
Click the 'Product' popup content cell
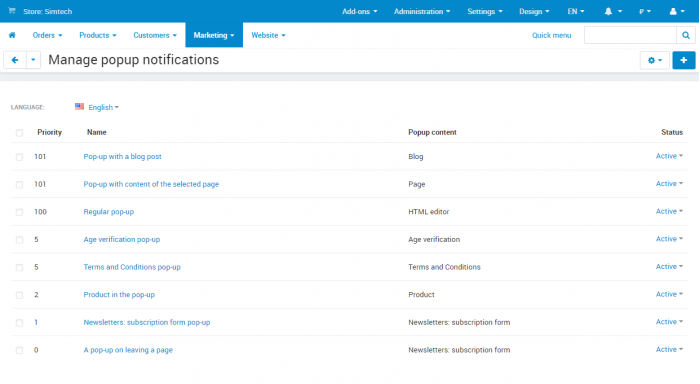(421, 295)
